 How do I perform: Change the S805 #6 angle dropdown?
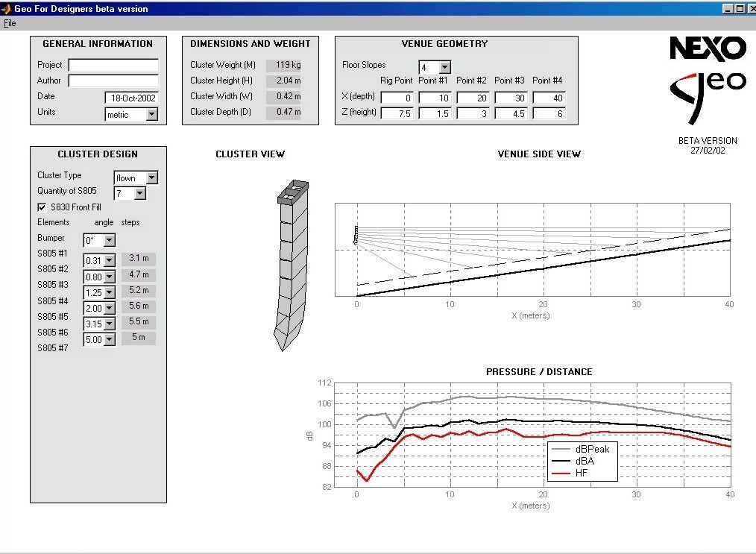(x=109, y=340)
